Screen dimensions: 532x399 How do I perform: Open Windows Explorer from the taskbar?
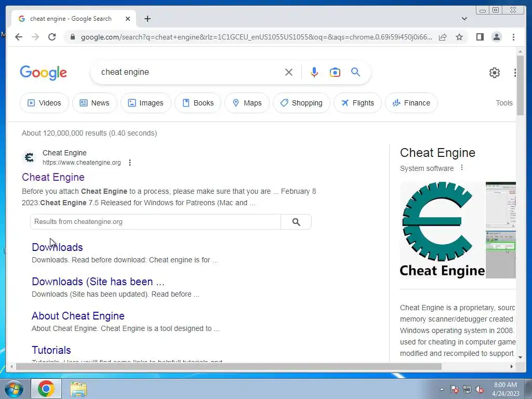(x=78, y=389)
